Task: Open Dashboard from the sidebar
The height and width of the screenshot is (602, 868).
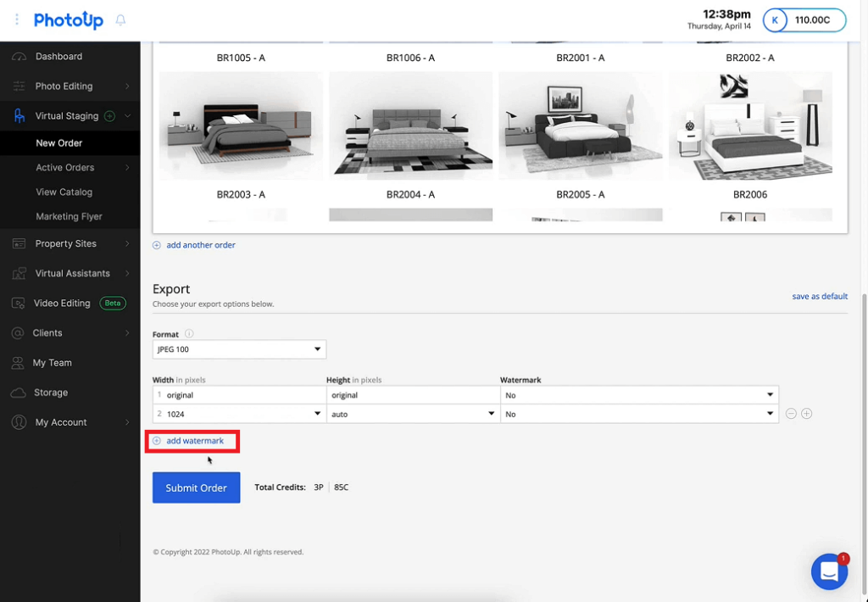Action: (x=58, y=57)
